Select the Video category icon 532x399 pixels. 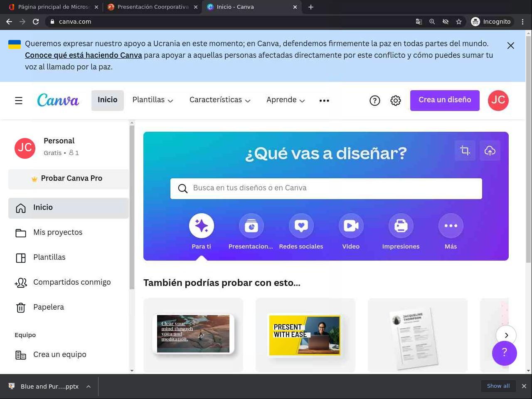[351, 226]
